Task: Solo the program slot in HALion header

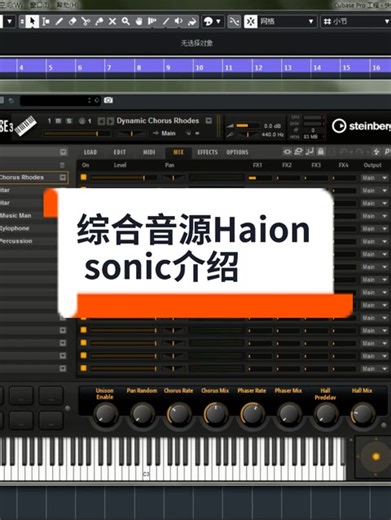Action: (69, 121)
